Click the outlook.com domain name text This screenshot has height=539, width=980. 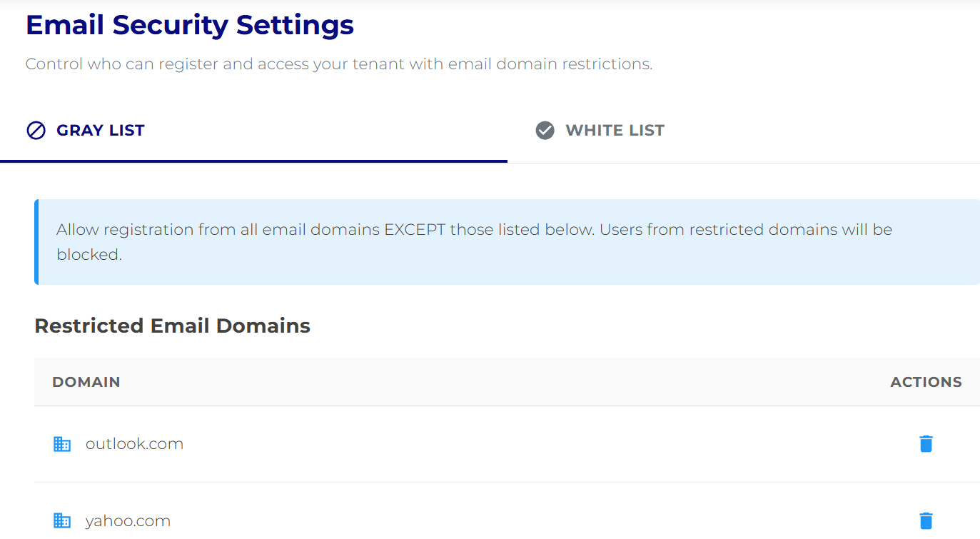tap(134, 443)
